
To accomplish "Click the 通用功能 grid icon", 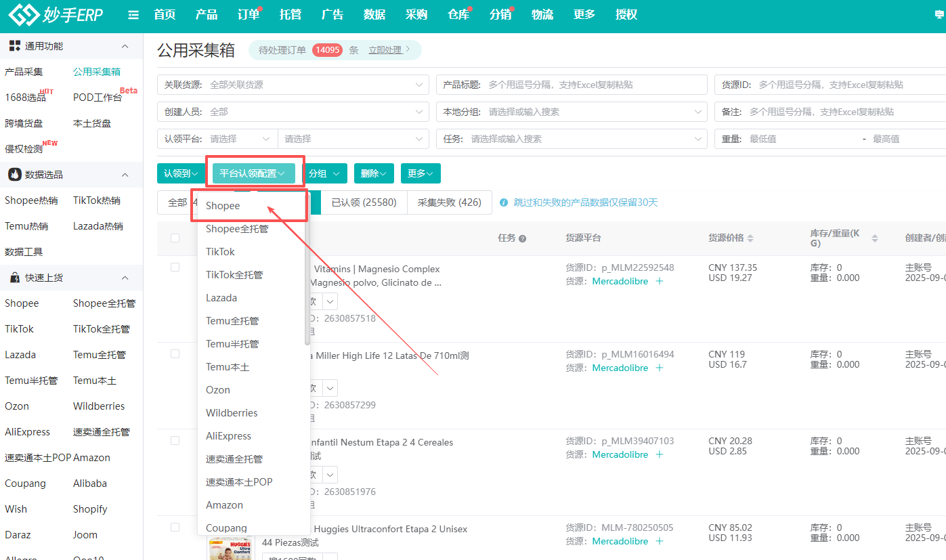I will [15, 46].
